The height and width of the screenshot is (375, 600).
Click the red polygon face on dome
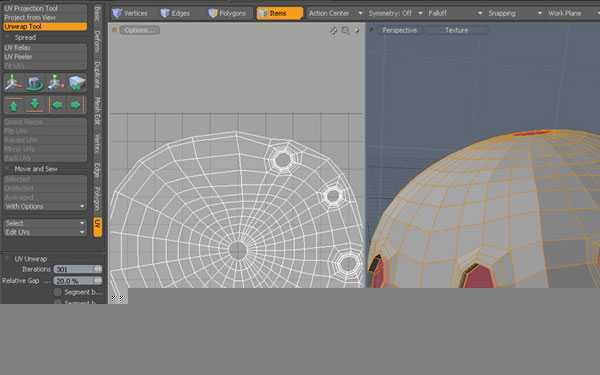coord(478,277)
